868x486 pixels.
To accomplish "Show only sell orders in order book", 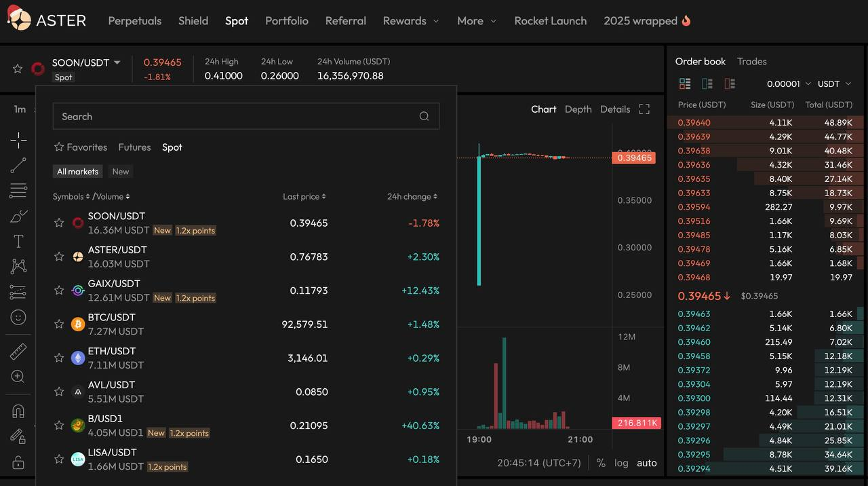I will (x=730, y=83).
